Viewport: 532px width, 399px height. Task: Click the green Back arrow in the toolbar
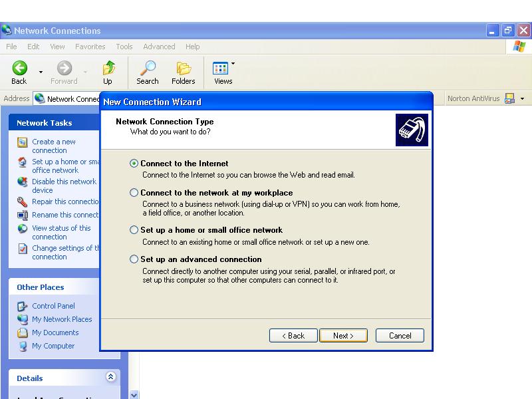pos(20,68)
